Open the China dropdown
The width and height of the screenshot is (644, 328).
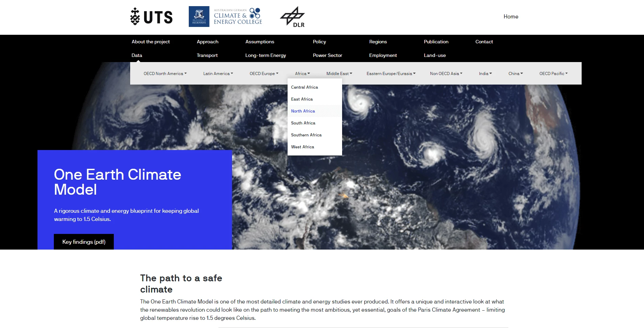pyautogui.click(x=515, y=73)
